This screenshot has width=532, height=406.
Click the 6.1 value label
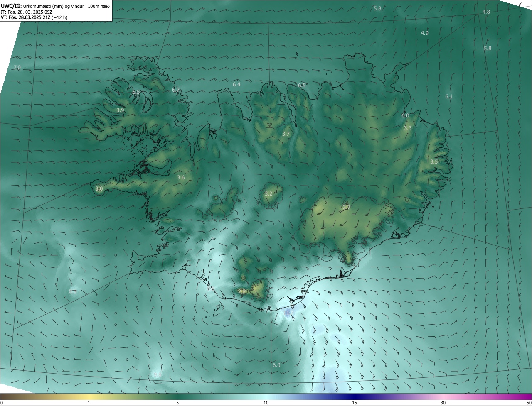point(449,97)
